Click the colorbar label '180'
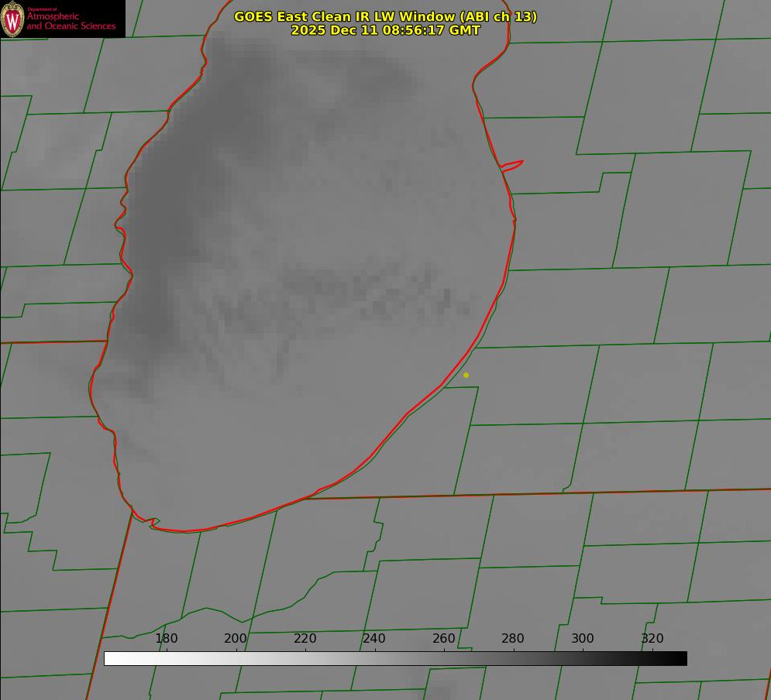Viewport: 771px width, 700px height. point(166,638)
